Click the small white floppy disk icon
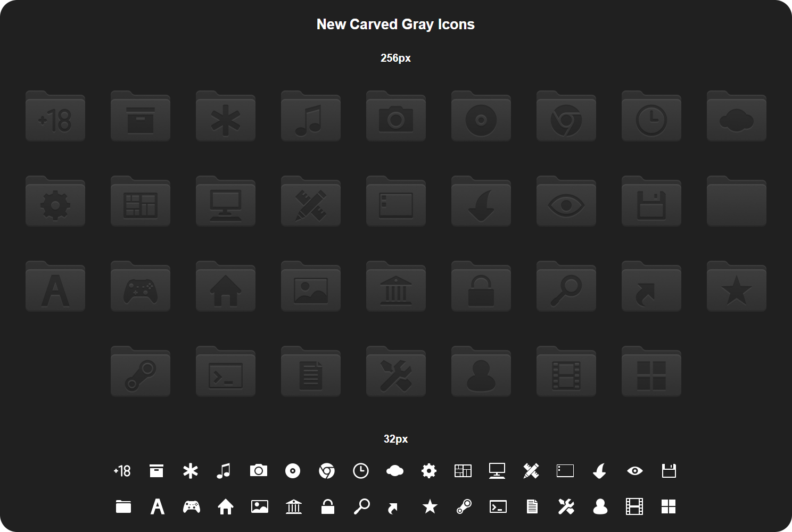The image size is (792, 532). point(669,471)
